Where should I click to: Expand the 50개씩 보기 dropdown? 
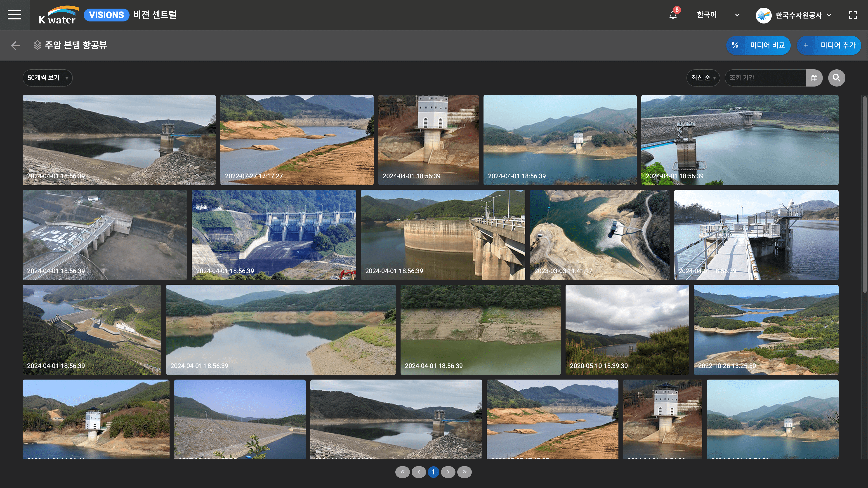(47, 78)
